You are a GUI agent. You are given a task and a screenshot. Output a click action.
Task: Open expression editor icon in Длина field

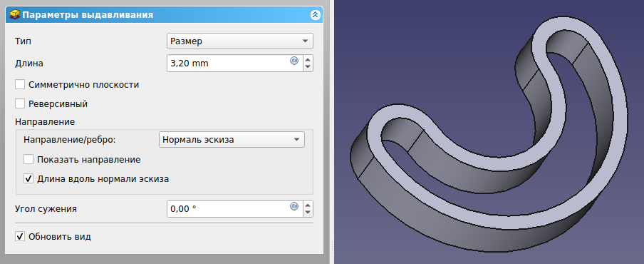coord(294,61)
